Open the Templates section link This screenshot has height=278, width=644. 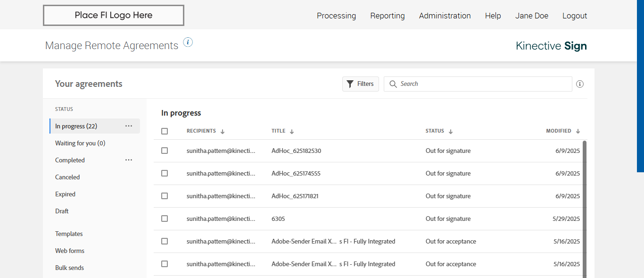click(x=69, y=234)
